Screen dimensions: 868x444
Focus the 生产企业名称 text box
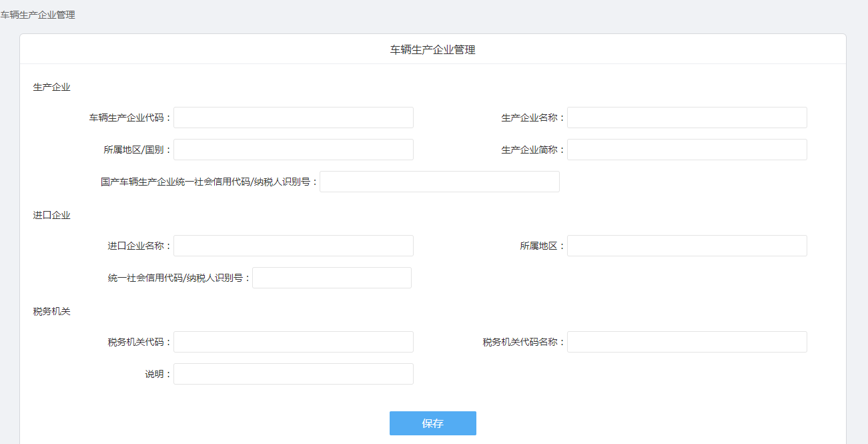click(x=687, y=118)
